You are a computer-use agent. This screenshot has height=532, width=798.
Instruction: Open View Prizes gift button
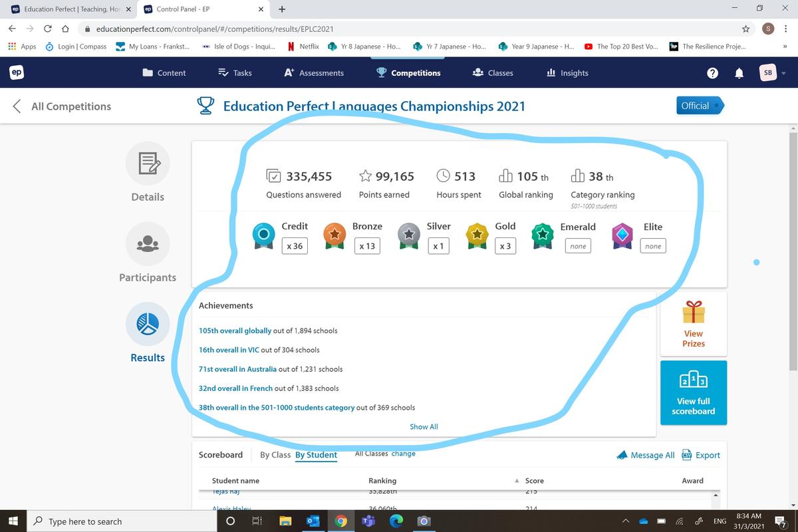pos(694,324)
